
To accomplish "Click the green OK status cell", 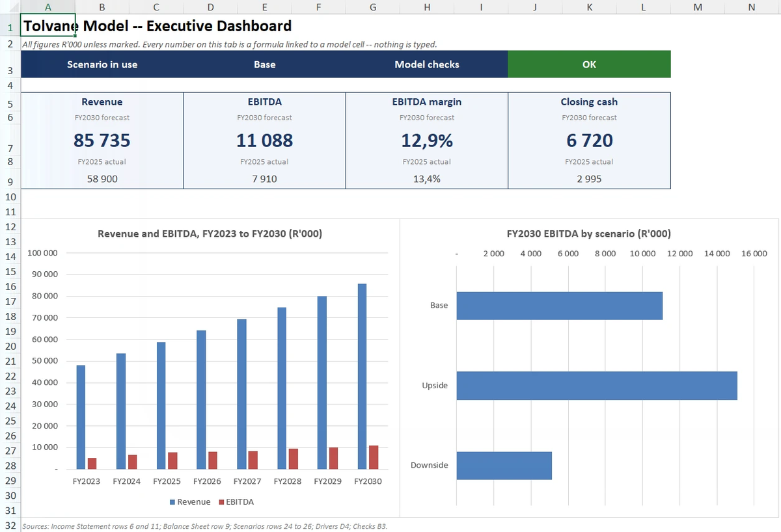I will pyautogui.click(x=589, y=64).
